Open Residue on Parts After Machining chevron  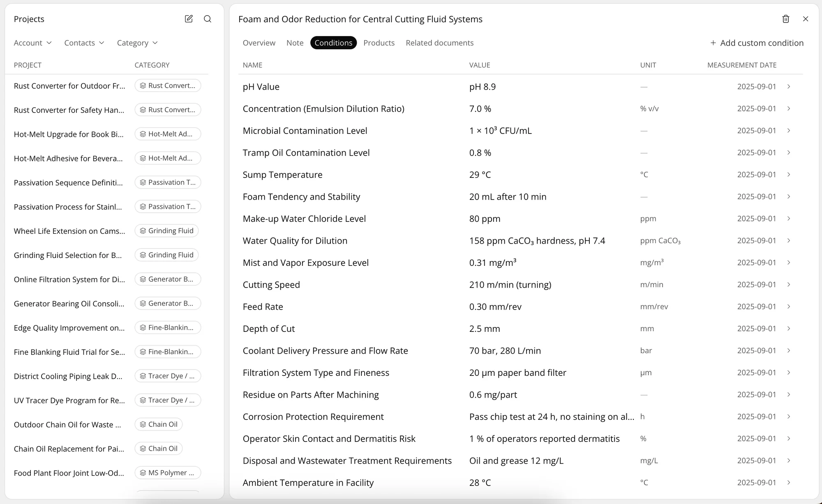tap(789, 395)
